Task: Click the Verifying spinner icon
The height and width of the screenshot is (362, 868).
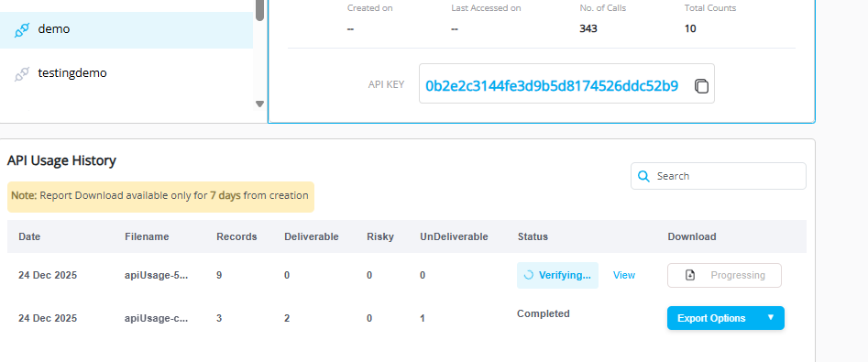Action: 529,275
